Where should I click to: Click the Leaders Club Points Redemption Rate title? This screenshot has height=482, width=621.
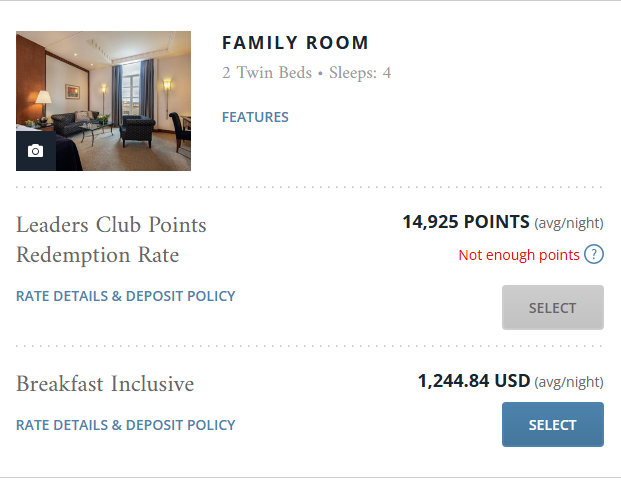coord(111,240)
